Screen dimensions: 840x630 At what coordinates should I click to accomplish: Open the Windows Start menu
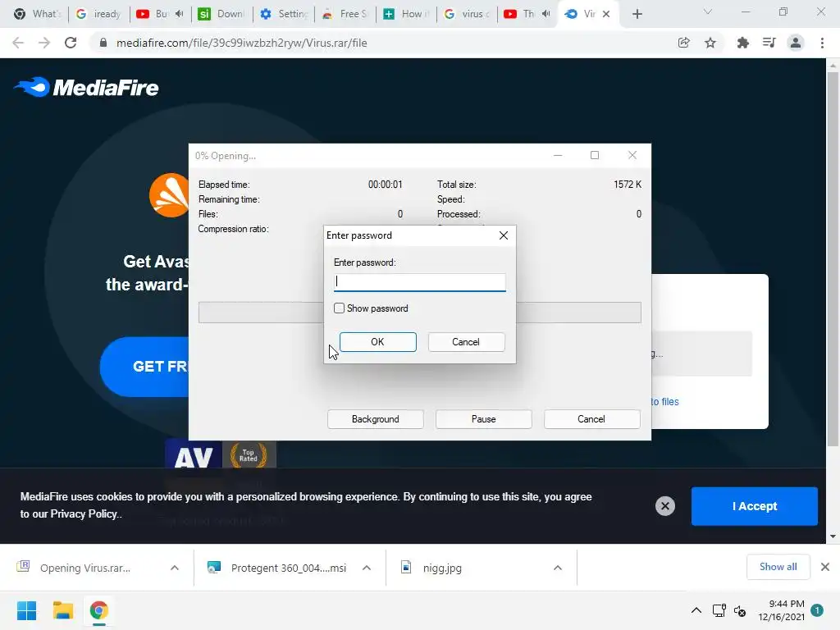click(27, 610)
